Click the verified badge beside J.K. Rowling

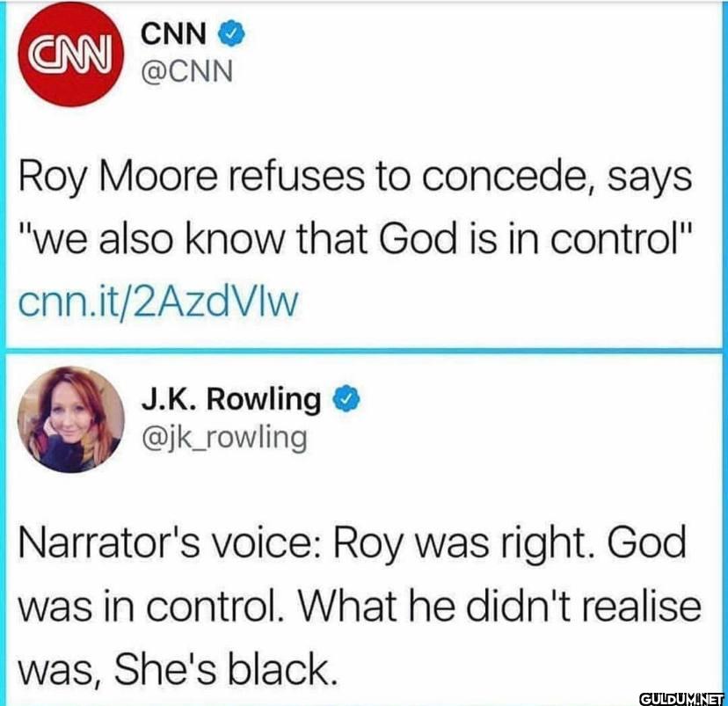click(x=346, y=398)
